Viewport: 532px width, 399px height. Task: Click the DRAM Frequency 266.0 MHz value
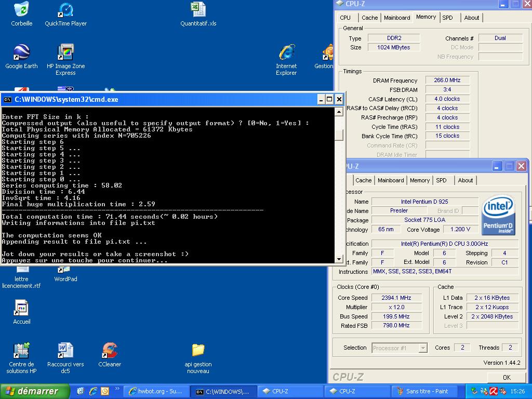click(x=447, y=80)
